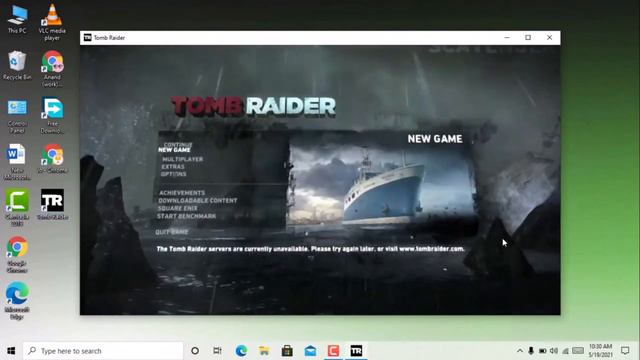Open Microsoft Store from taskbar
Viewport: 640px width, 360px height.
287,351
